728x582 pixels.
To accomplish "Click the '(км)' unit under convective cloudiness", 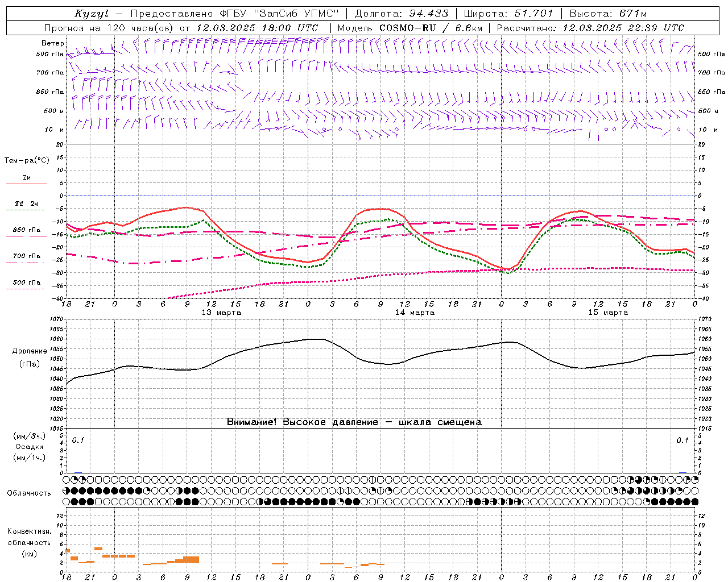I will pos(29,554).
